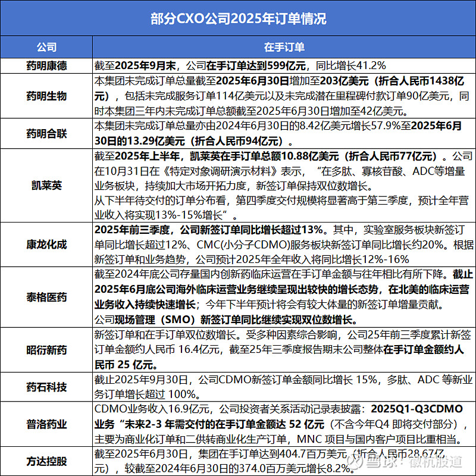Select the 13.29亿美元 order text for 药明合联

click(x=156, y=141)
